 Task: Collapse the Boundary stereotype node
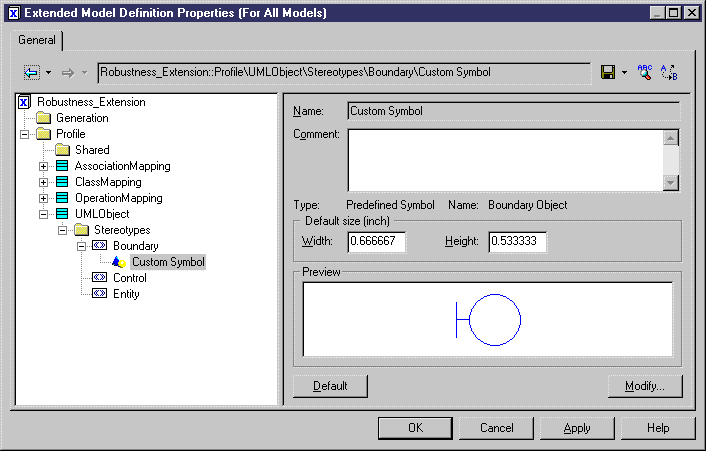tap(81, 246)
